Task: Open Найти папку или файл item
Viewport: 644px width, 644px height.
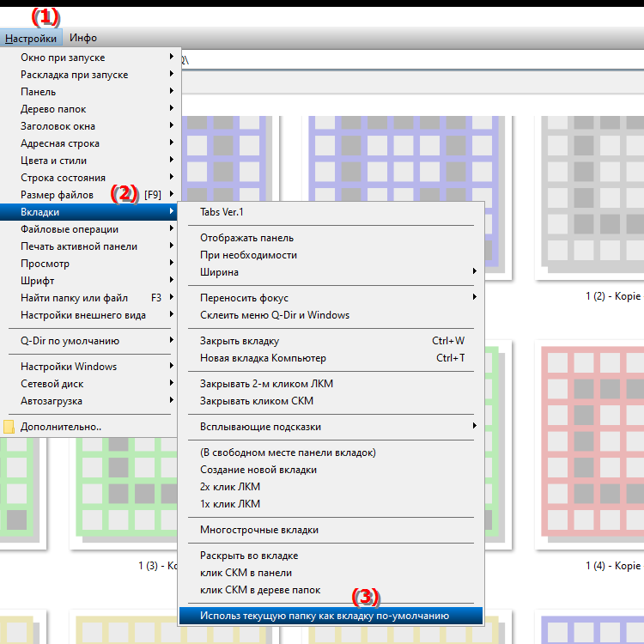Action: pos(88,298)
